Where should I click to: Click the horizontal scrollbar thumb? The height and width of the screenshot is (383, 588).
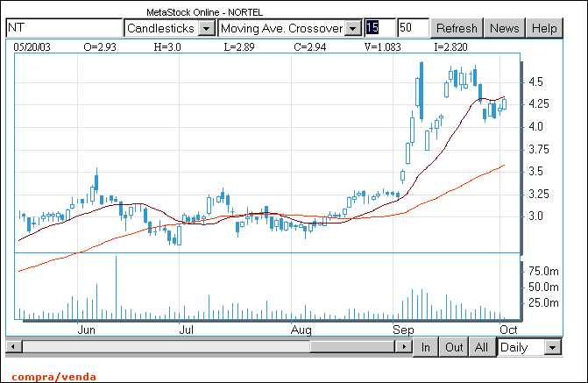(x=353, y=346)
